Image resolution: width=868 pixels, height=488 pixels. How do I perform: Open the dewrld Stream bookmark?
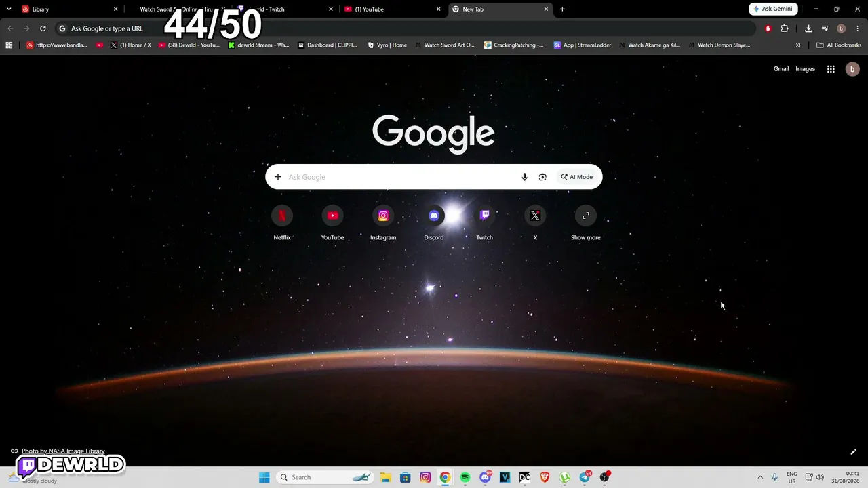258,45
